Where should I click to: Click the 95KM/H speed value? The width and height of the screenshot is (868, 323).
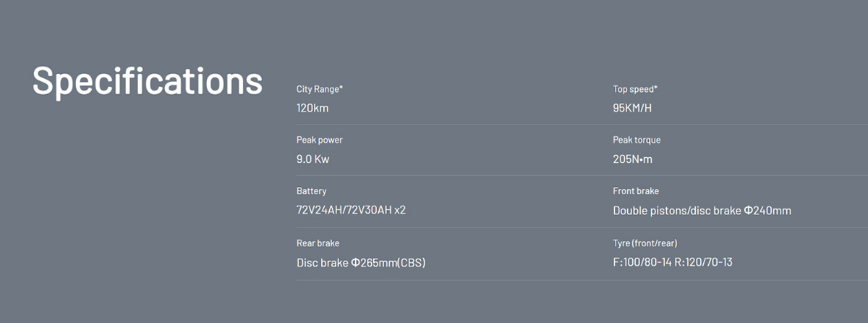click(632, 108)
